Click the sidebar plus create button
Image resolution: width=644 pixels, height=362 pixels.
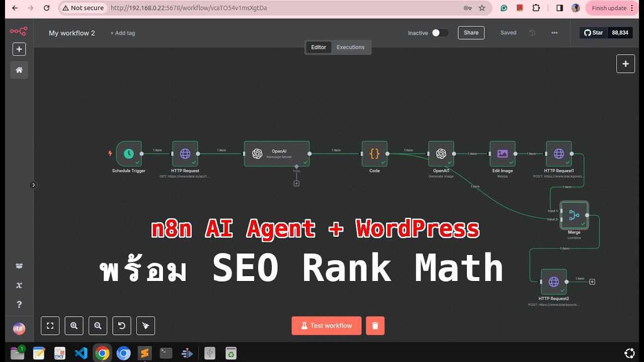tap(19, 49)
